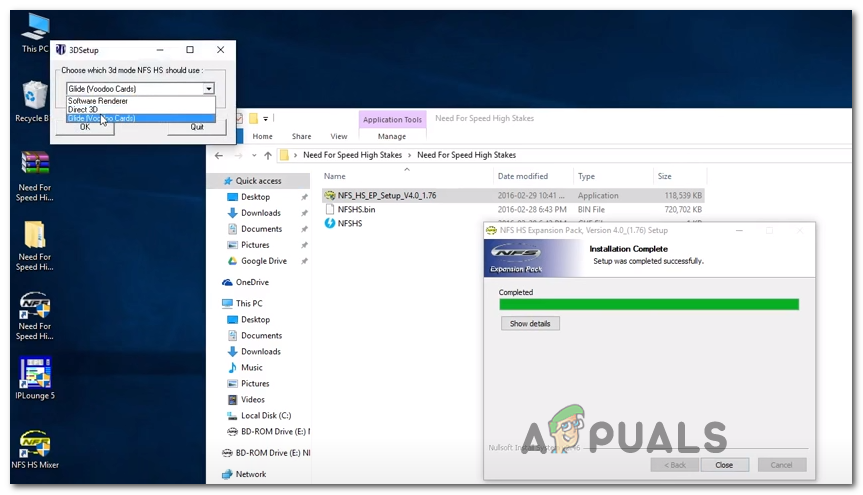863x495 pixels.
Task: Open Local Disk (C:) in navigation pane
Action: point(266,416)
